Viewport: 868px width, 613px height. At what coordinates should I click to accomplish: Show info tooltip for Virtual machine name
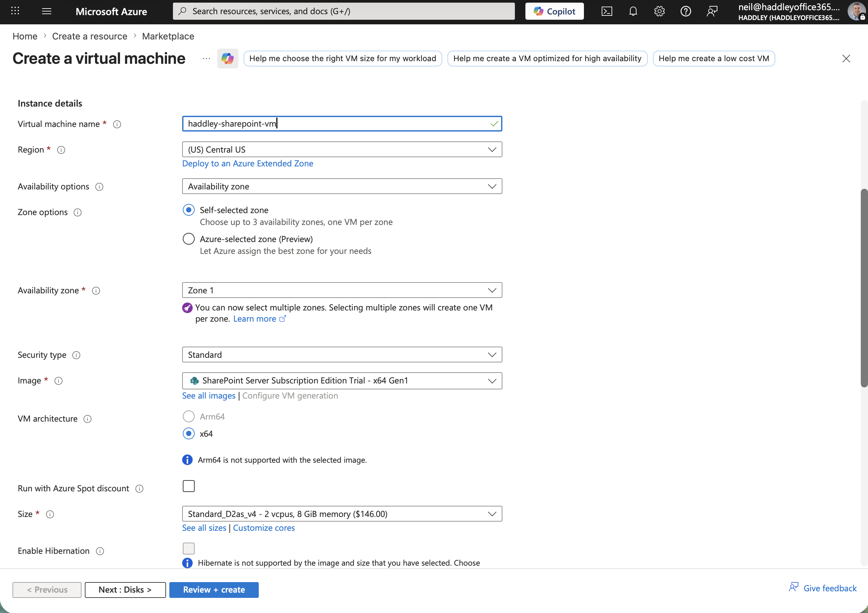117,124
